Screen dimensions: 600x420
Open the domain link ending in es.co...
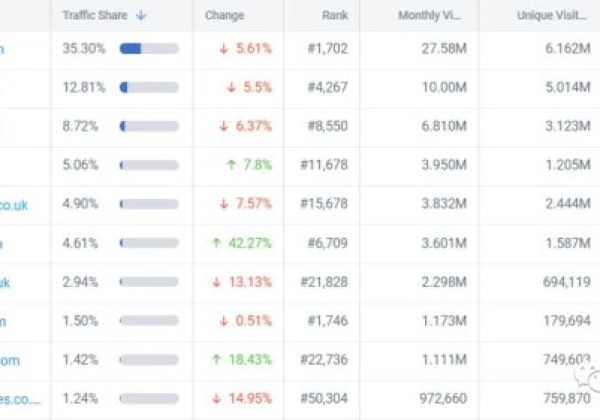[20, 399]
